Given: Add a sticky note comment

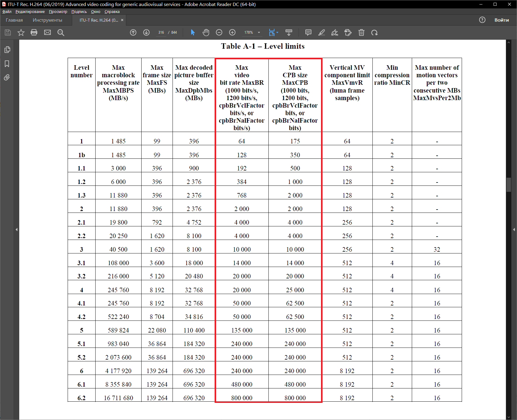Looking at the screenshot, I should (308, 32).
